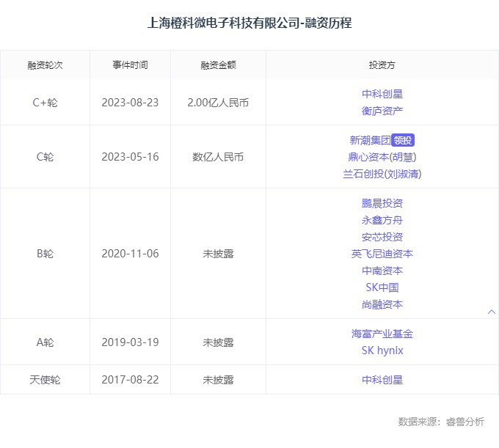Select amount 2.00亿人民币
Viewport: 499px width, 448px height.
(x=218, y=103)
